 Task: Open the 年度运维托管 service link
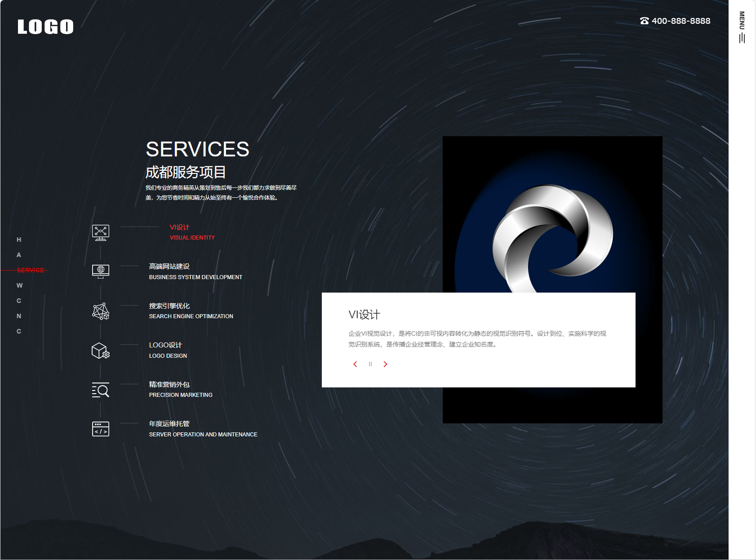pos(169,423)
